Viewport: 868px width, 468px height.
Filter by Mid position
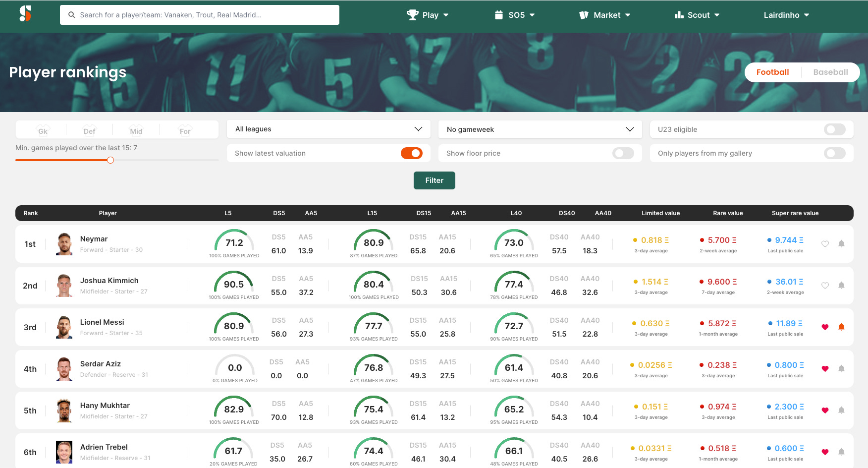136,130
